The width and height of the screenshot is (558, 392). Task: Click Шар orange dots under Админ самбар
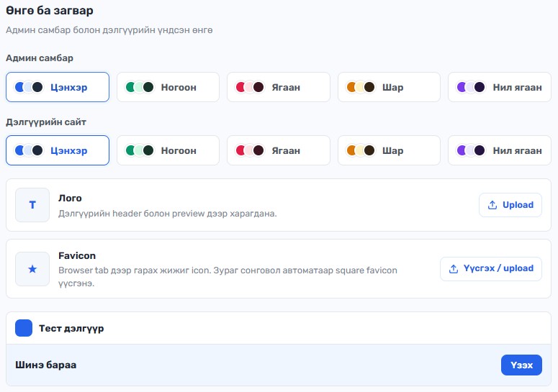(361, 87)
